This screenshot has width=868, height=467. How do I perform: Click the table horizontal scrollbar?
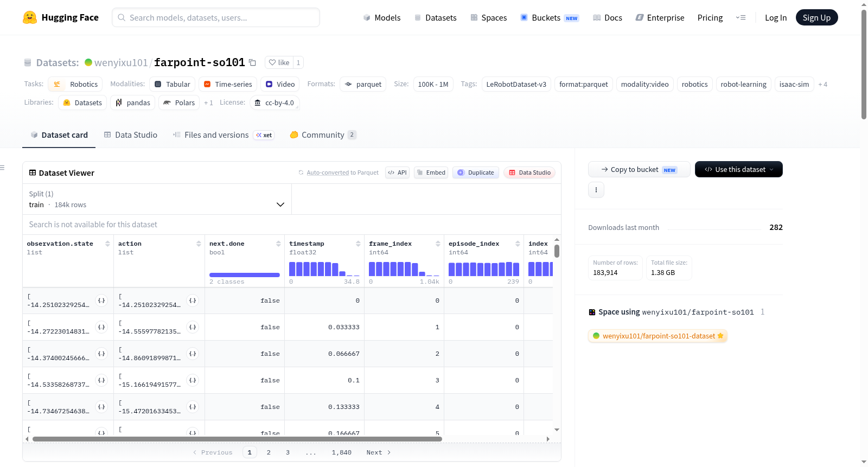click(x=237, y=439)
